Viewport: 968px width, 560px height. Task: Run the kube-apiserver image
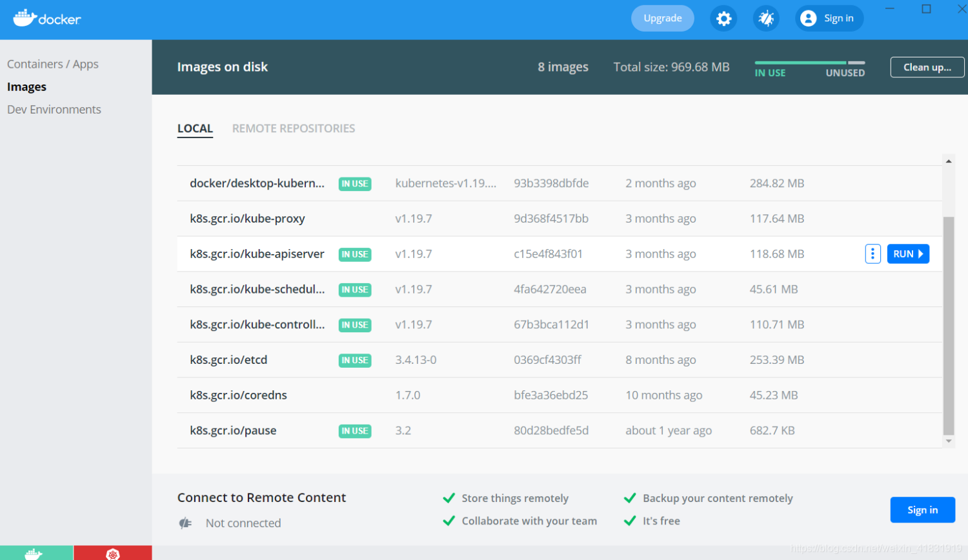[x=908, y=254]
